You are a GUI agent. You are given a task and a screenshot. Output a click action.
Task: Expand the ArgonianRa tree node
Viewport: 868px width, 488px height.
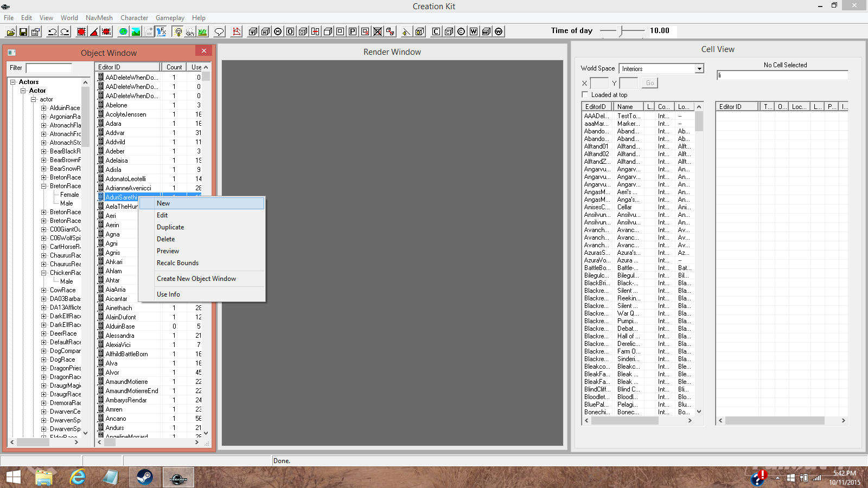pyautogui.click(x=44, y=117)
